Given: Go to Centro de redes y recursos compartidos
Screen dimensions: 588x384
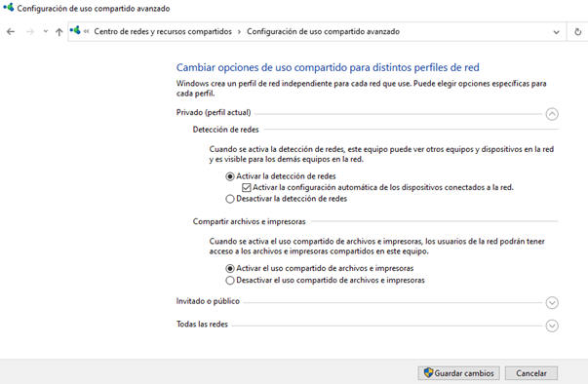Looking at the screenshot, I should click(163, 31).
